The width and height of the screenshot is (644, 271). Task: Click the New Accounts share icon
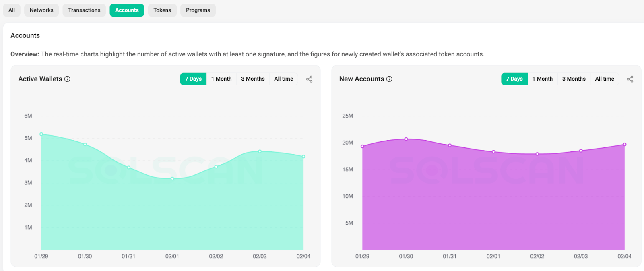click(x=630, y=79)
